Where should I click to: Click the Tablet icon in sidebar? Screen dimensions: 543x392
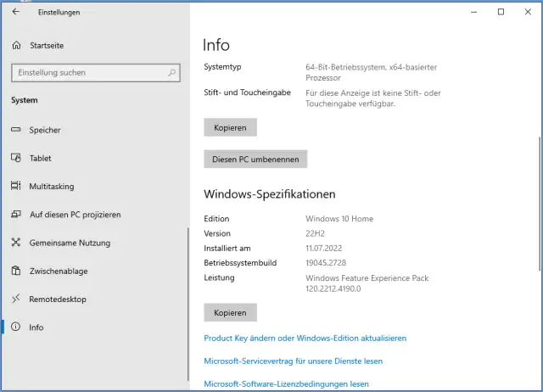coord(15,158)
